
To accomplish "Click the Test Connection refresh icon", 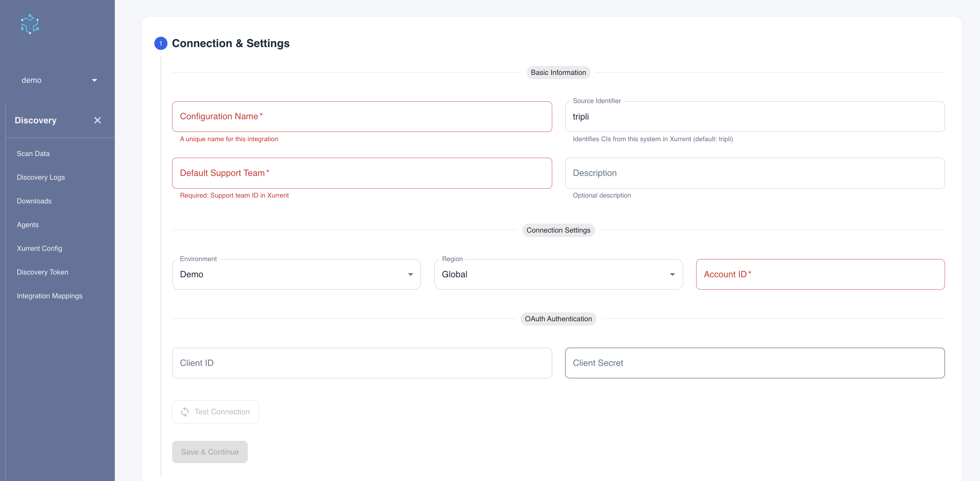I will click(185, 412).
